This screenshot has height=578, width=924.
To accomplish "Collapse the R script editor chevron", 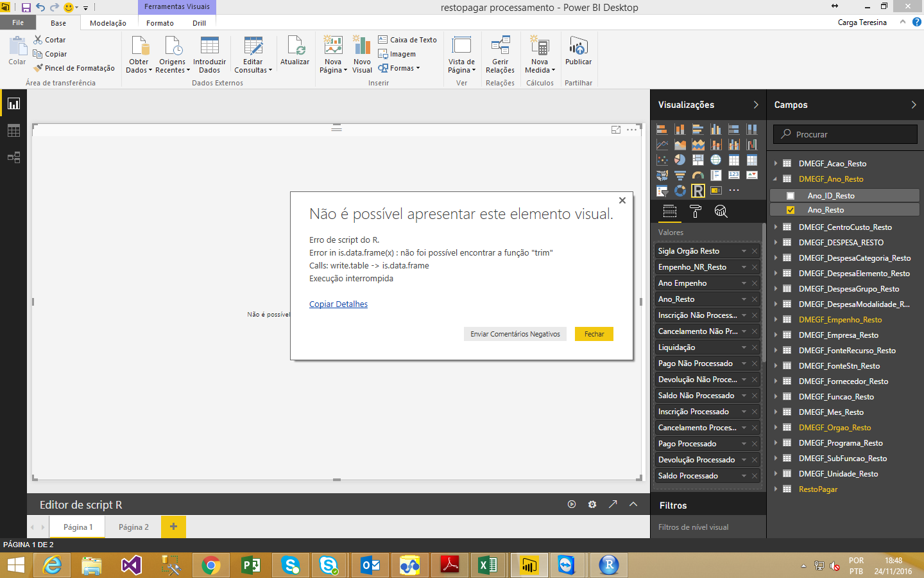I will pyautogui.click(x=633, y=504).
